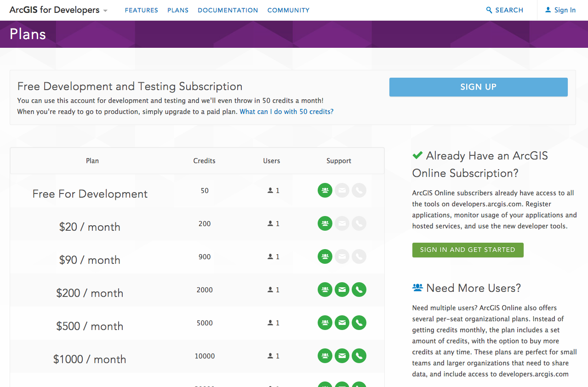Click community support icon in $1000 / month row
588x387 pixels.
325,356
